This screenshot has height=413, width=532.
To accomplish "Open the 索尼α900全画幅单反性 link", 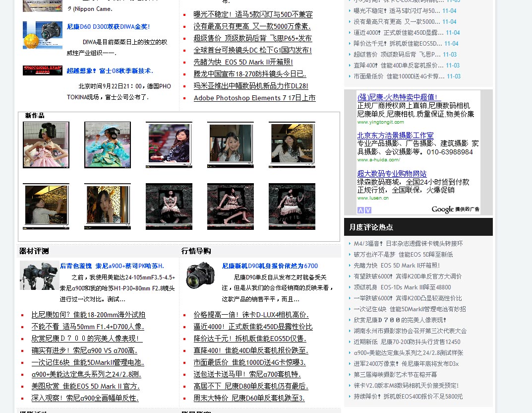I will pyautogui.click(x=85, y=398).
